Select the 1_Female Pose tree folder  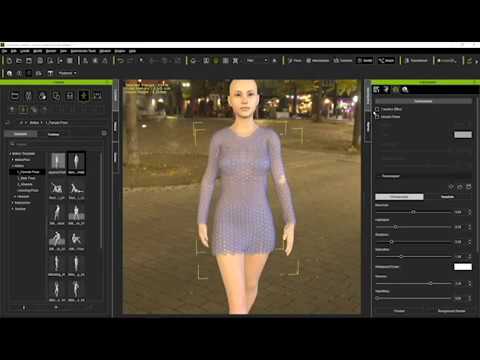pyautogui.click(x=28, y=172)
